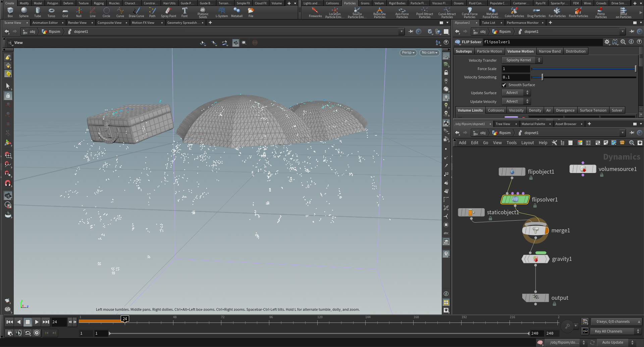The image size is (644, 347).
Task: Pin the scene view pane path
Action: [x=411, y=32]
